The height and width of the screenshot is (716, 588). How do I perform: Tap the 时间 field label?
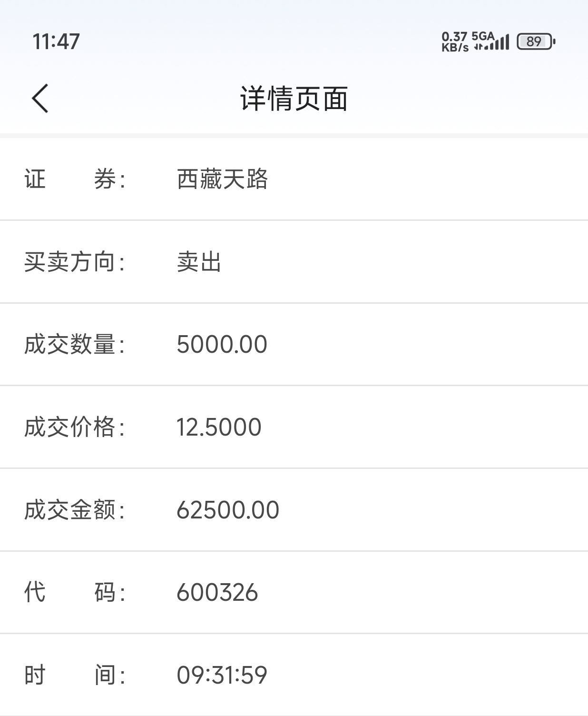pyautogui.click(x=75, y=675)
